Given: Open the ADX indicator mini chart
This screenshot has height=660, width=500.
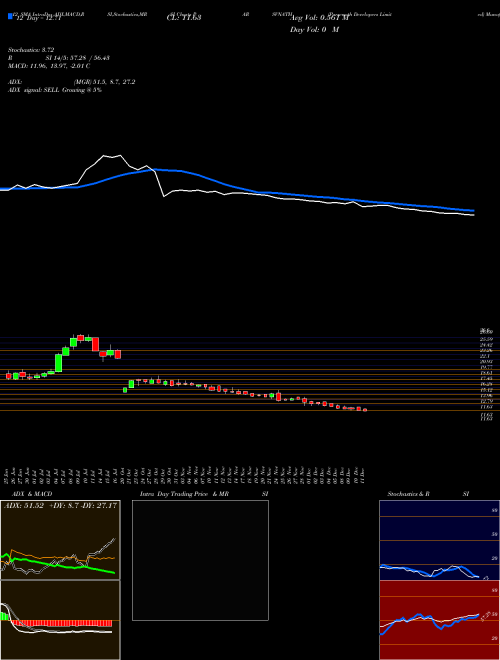Looking at the screenshot, I should pos(60,540).
